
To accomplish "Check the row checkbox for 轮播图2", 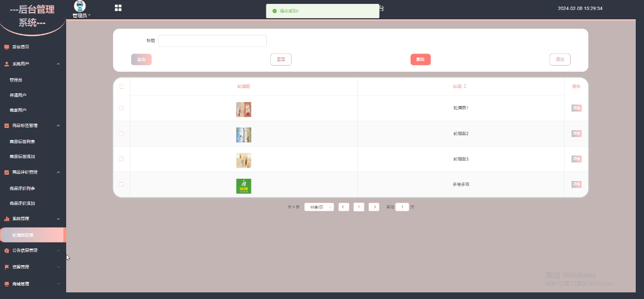I will pyautogui.click(x=121, y=134).
